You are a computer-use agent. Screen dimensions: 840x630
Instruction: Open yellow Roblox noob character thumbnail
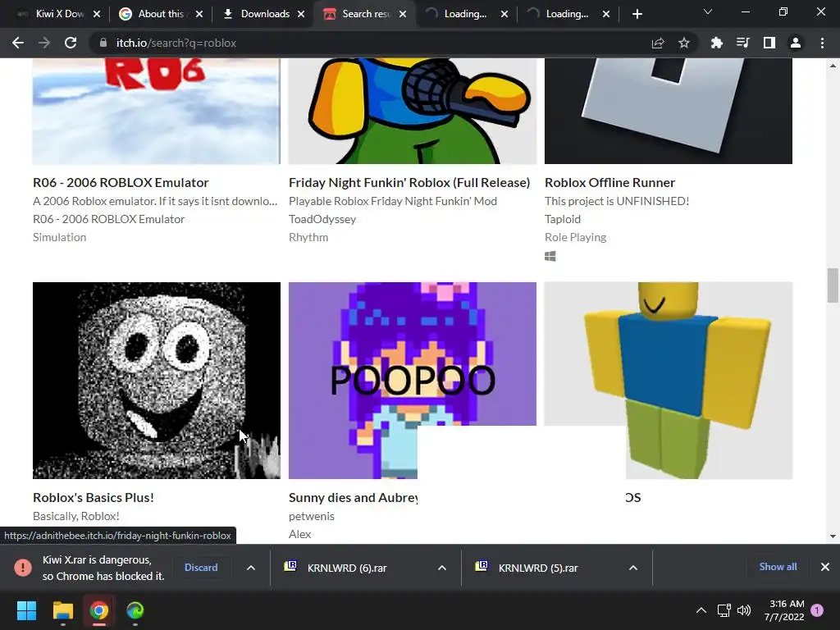(669, 381)
